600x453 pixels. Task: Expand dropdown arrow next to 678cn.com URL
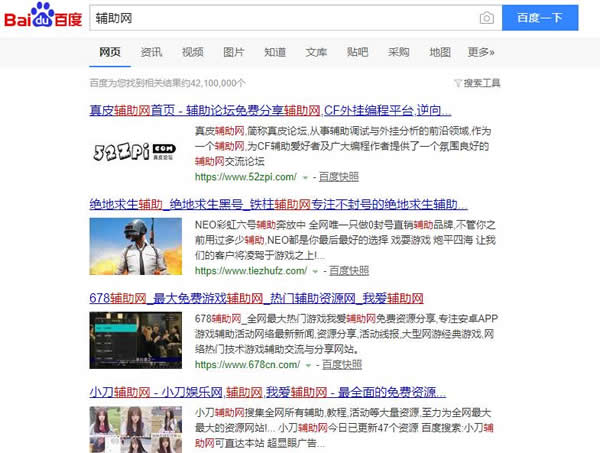(308, 365)
